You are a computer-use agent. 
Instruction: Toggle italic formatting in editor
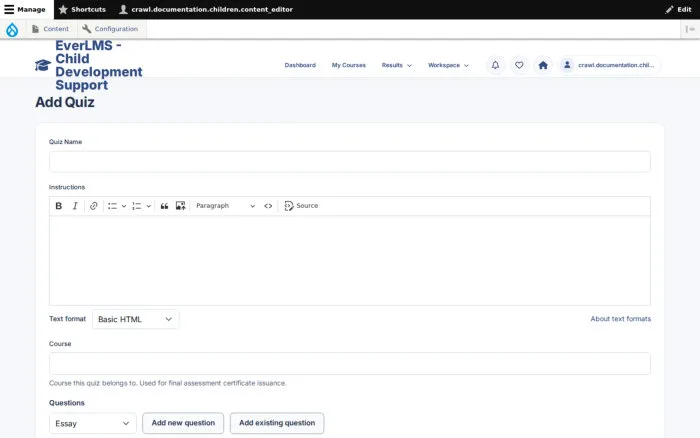click(x=75, y=206)
